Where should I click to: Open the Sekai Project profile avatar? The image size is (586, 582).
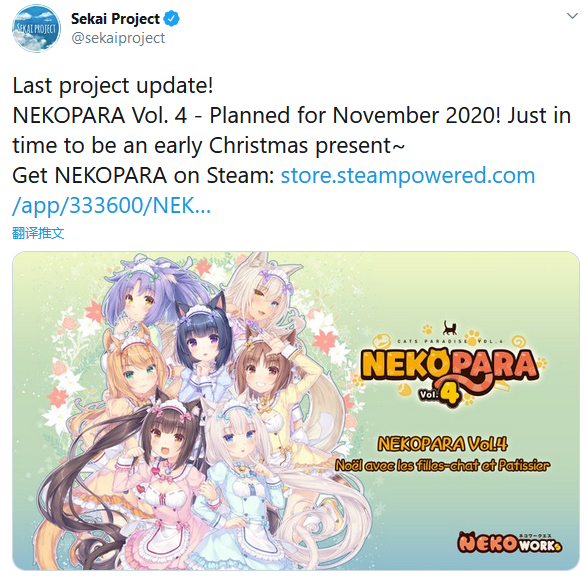pos(36,28)
